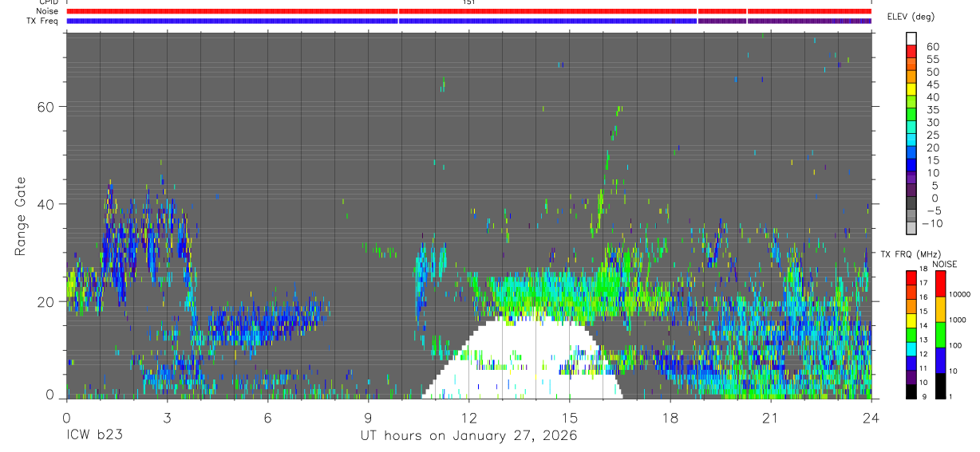The image size is (980, 452).
Task: Click the Noise label above the plot
Action: tap(47, 11)
